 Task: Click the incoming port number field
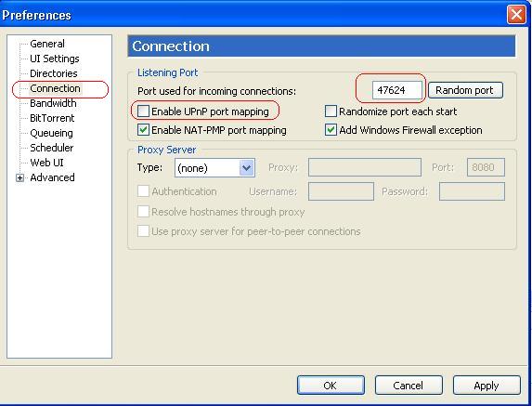click(x=397, y=90)
